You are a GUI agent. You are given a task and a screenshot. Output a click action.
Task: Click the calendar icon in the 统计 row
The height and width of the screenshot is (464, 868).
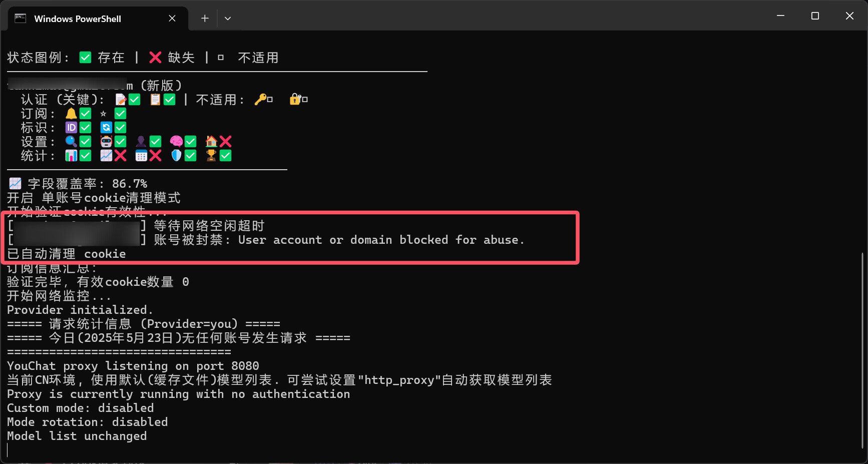coord(141,156)
